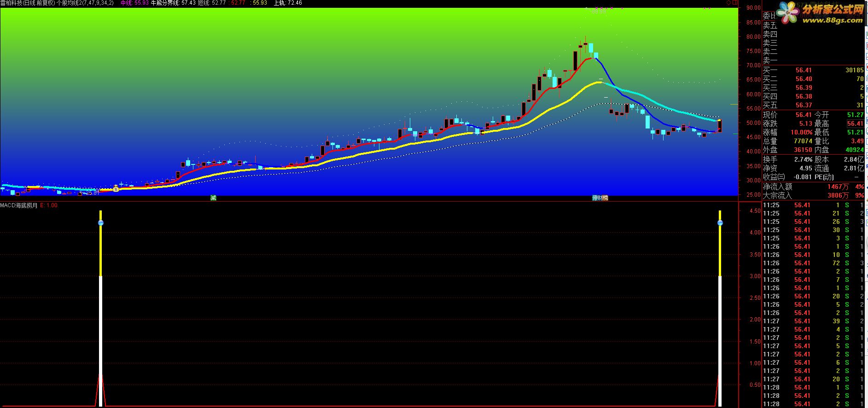The height and width of the screenshot is (408, 868).
Task: Select the 卖二 order book row
Action: coord(813,52)
